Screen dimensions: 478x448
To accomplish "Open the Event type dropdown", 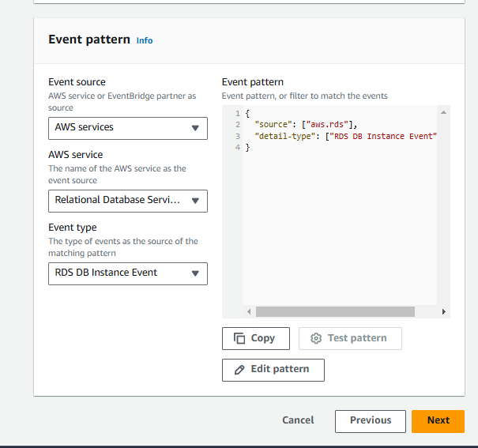I will [128, 273].
